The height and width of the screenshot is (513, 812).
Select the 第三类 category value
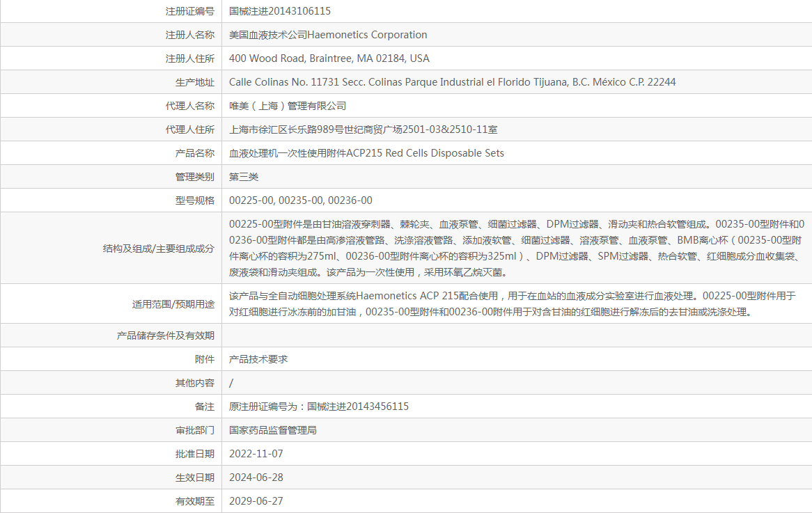pos(244,177)
